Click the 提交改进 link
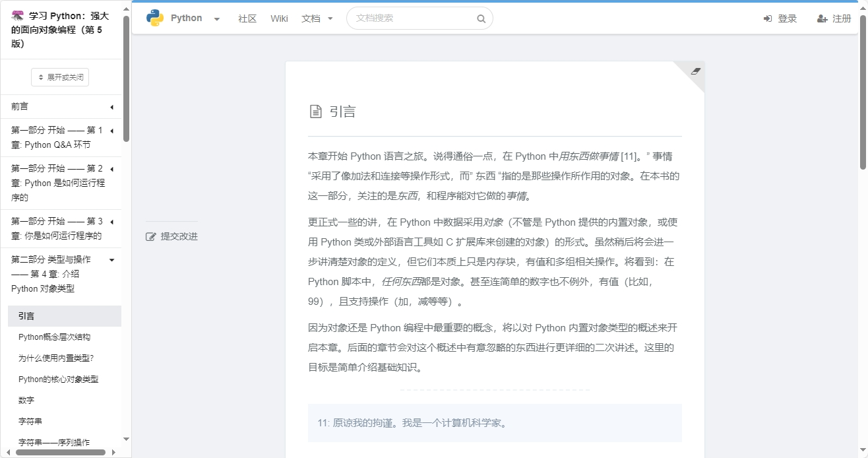868x458 pixels. pos(171,236)
